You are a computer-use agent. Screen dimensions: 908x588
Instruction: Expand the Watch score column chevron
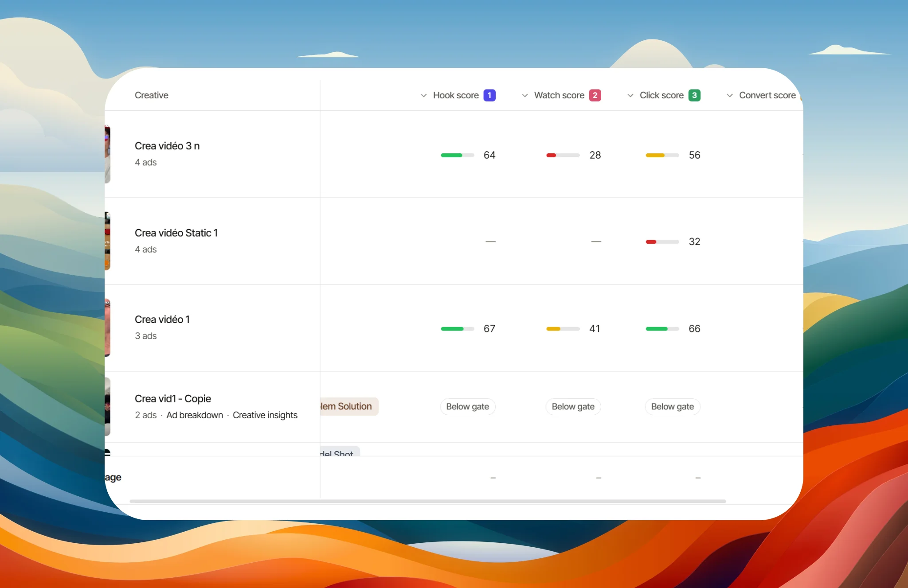point(524,95)
